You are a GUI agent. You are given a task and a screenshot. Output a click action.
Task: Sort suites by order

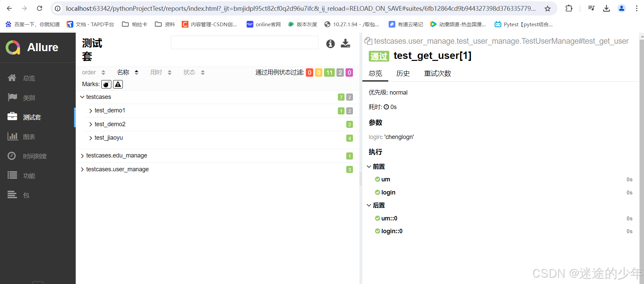click(94, 72)
